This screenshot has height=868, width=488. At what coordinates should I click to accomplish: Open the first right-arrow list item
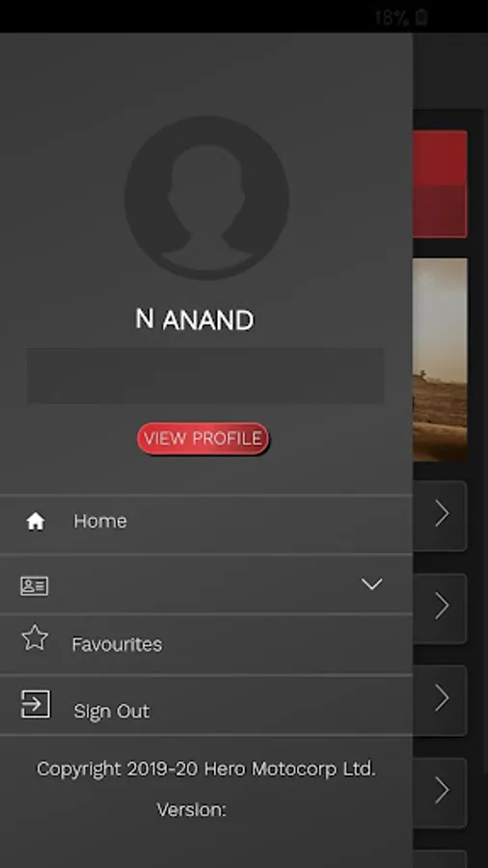click(440, 515)
